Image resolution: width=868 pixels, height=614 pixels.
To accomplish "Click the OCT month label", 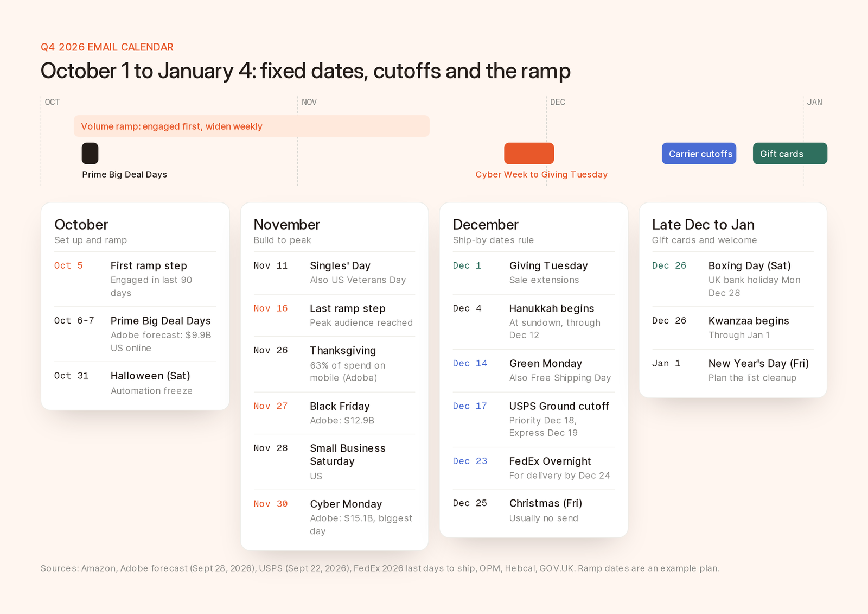I will [52, 102].
